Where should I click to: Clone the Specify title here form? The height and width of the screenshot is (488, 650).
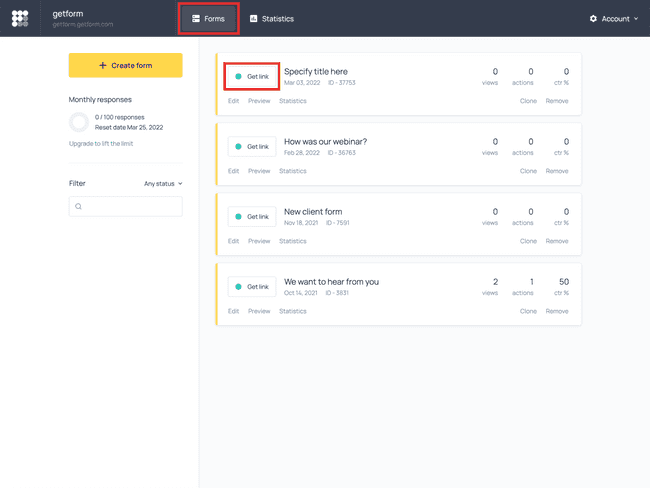point(528,101)
